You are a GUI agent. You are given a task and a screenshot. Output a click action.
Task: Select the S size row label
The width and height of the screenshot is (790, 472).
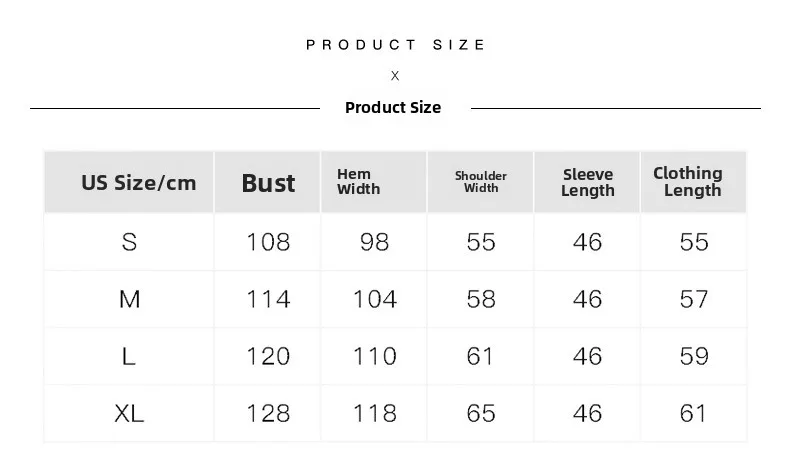click(x=129, y=242)
